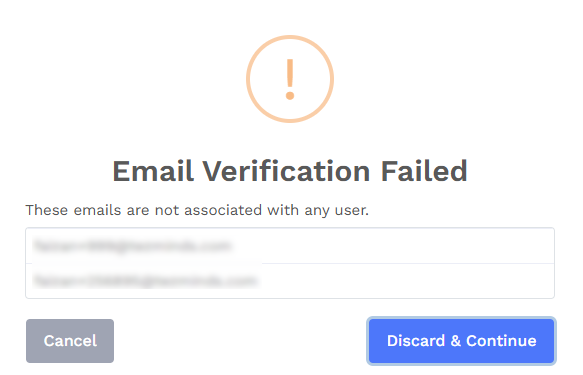Click the word 'Failed' in the title
This screenshot has width=583, height=375.
pos(424,171)
